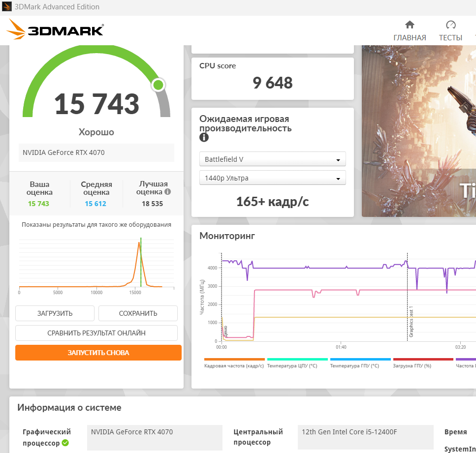Image resolution: width=476 pixels, height=453 pixels.
Task: Click the Время label in system info
Action: tap(455, 432)
